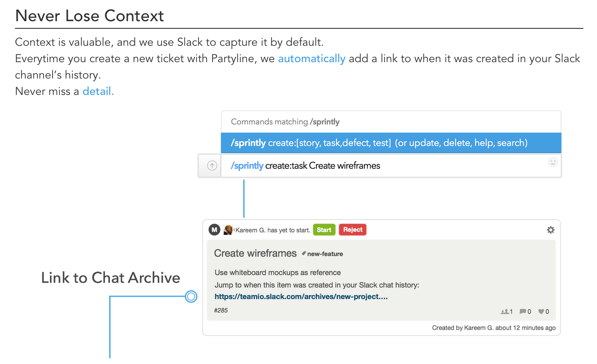Click the followers count icon on the card
The width and height of the screenshot is (597, 364).
(505, 311)
